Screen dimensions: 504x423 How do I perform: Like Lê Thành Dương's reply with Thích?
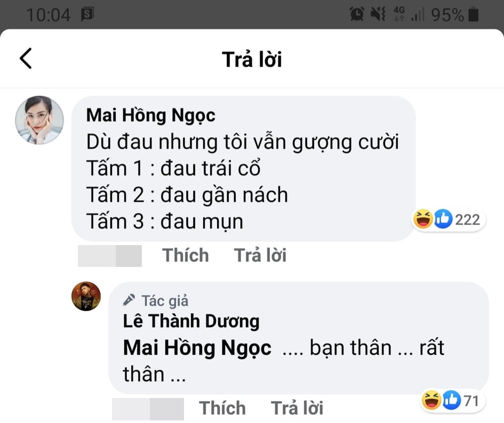pos(222,408)
